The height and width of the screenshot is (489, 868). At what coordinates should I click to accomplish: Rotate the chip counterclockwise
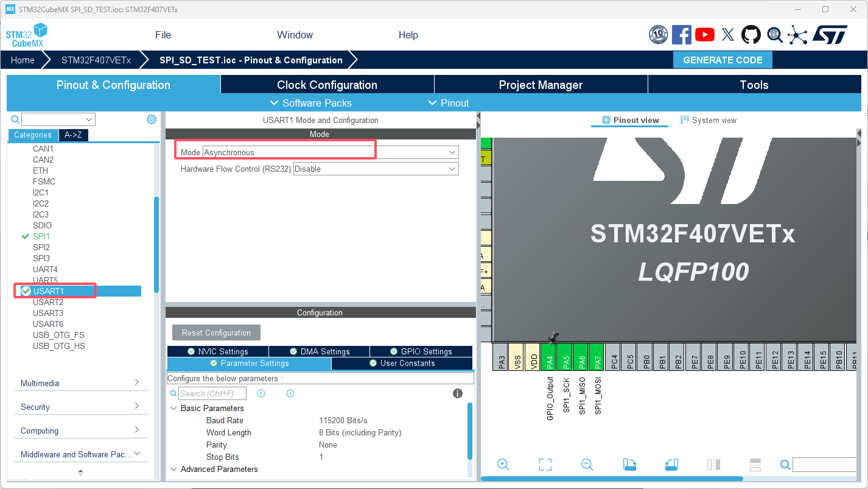click(x=671, y=464)
